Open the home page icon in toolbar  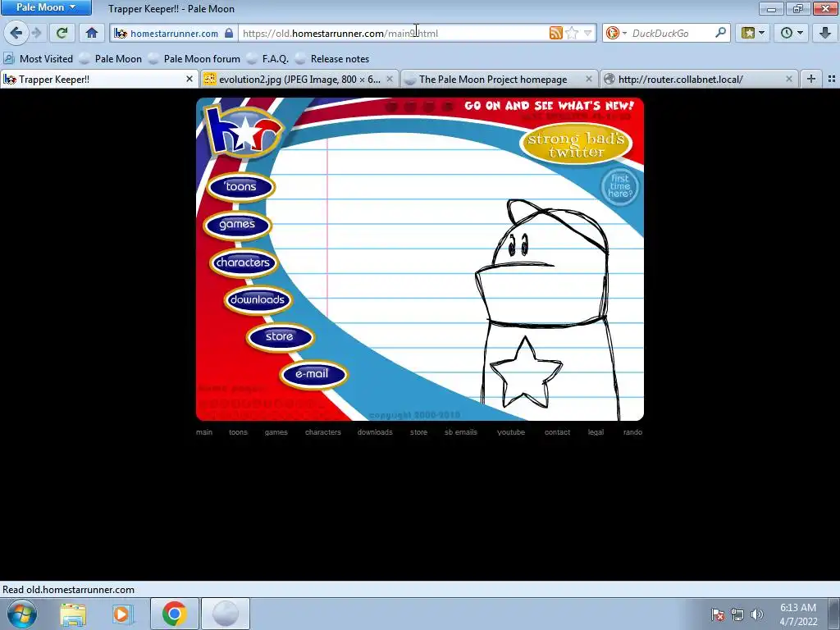pyautogui.click(x=92, y=33)
